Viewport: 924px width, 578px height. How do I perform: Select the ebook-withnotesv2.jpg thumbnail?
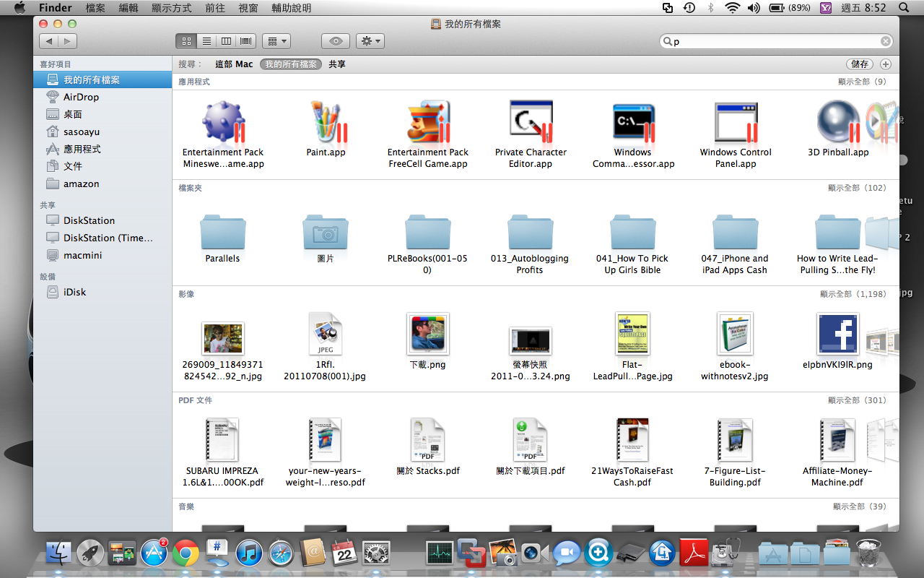click(x=736, y=335)
